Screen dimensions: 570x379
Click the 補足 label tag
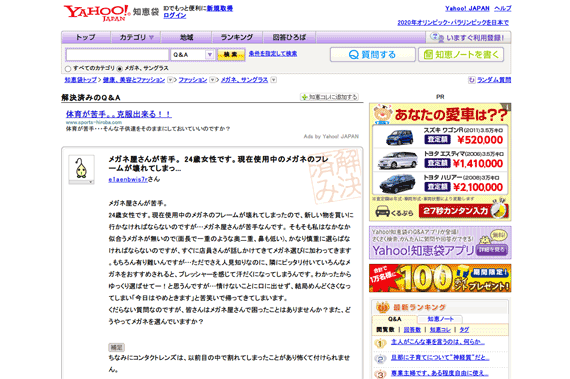click(x=116, y=347)
